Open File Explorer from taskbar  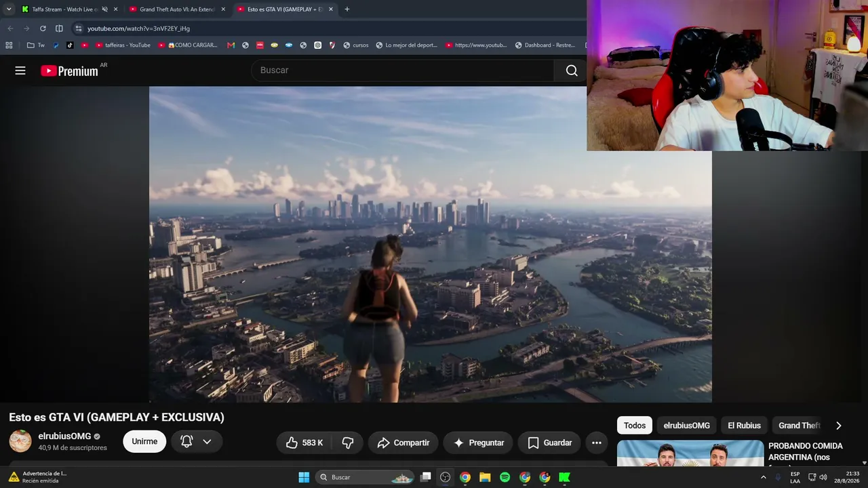(x=485, y=477)
